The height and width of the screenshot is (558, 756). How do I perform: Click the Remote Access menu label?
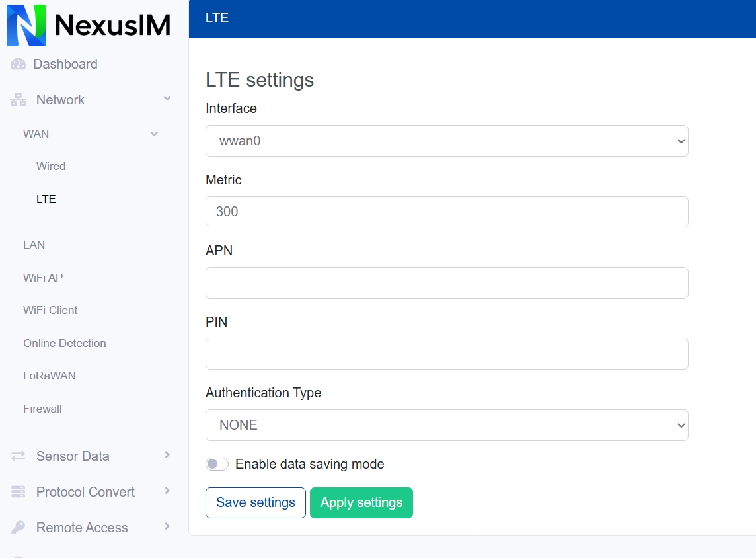tap(82, 528)
